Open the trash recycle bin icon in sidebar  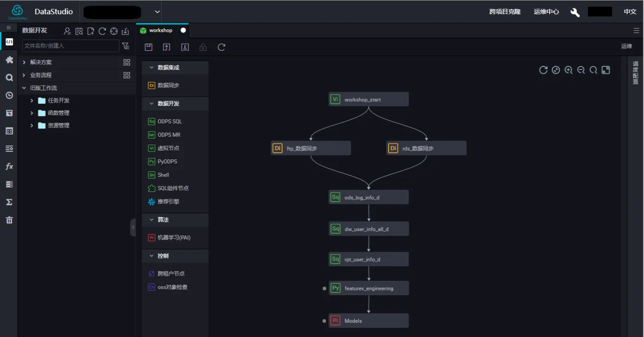pos(9,220)
